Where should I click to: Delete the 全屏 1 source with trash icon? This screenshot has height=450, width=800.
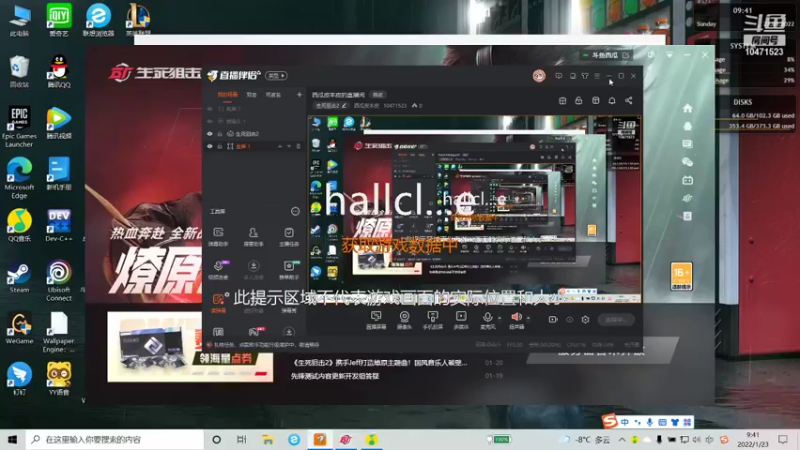(298, 146)
